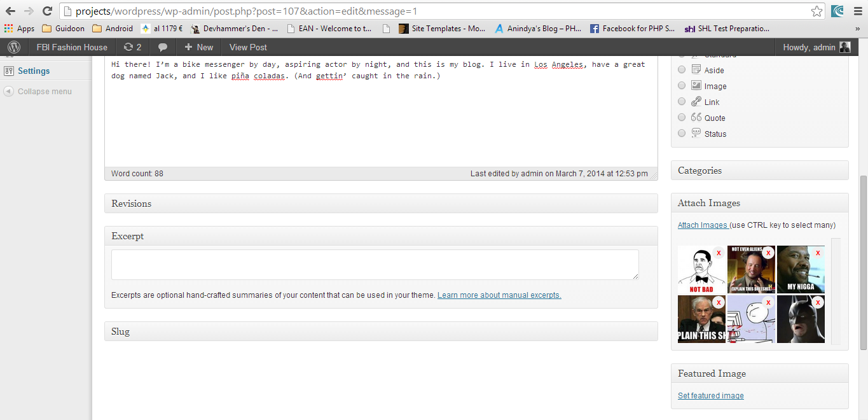Viewport: 868px width, 420px height.
Task: Open the Anindya's Blog bookmark
Action: click(x=538, y=29)
